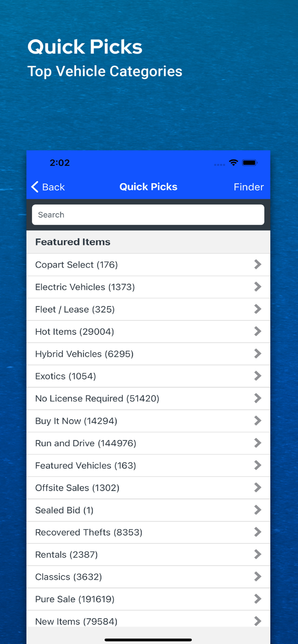The height and width of the screenshot is (644, 298).
Task: Tap the back chevron icon in the navigation bar
Action: [x=34, y=187]
